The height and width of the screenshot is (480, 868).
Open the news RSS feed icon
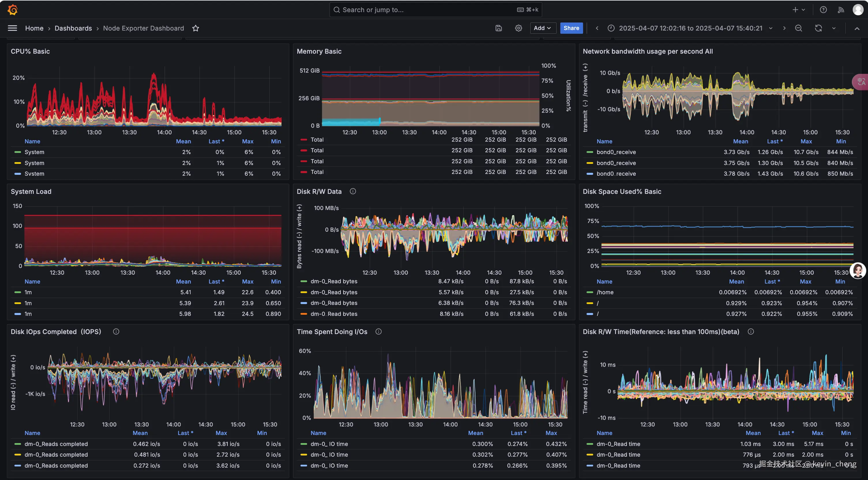click(x=841, y=10)
